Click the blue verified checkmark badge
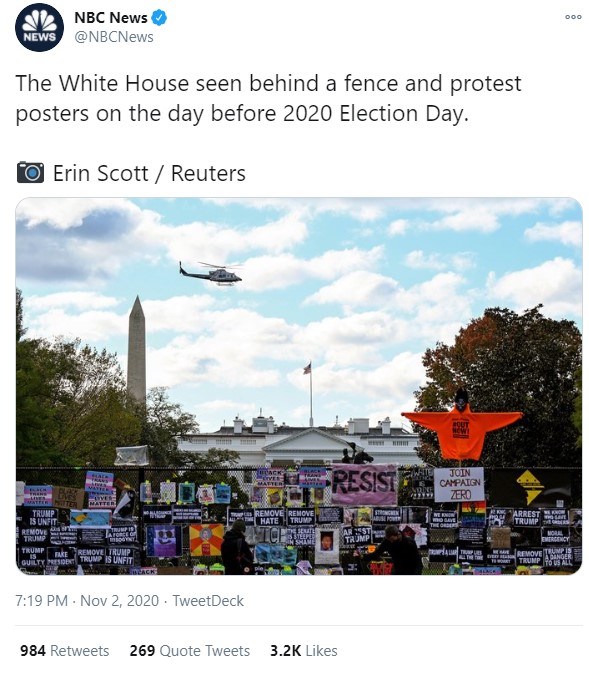This screenshot has height=674, width=589. 160,18
